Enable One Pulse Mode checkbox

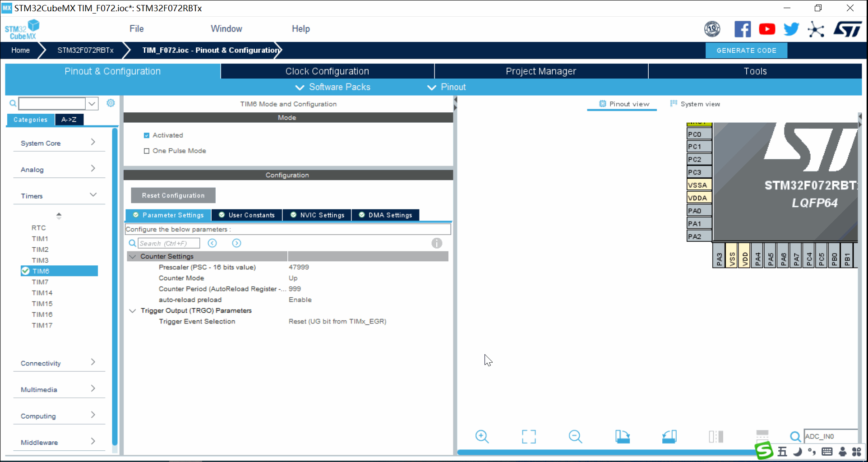coord(147,151)
